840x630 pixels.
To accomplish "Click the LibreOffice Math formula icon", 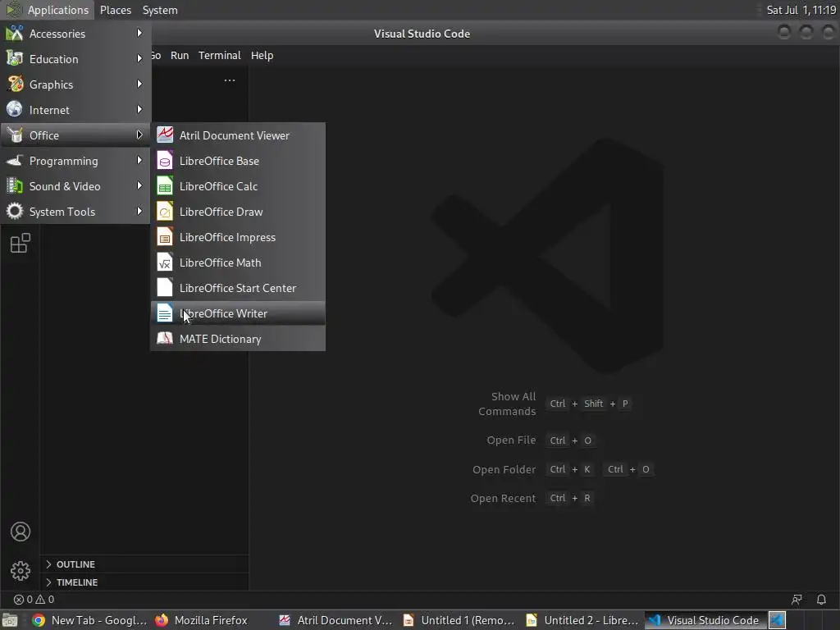I will 165,262.
